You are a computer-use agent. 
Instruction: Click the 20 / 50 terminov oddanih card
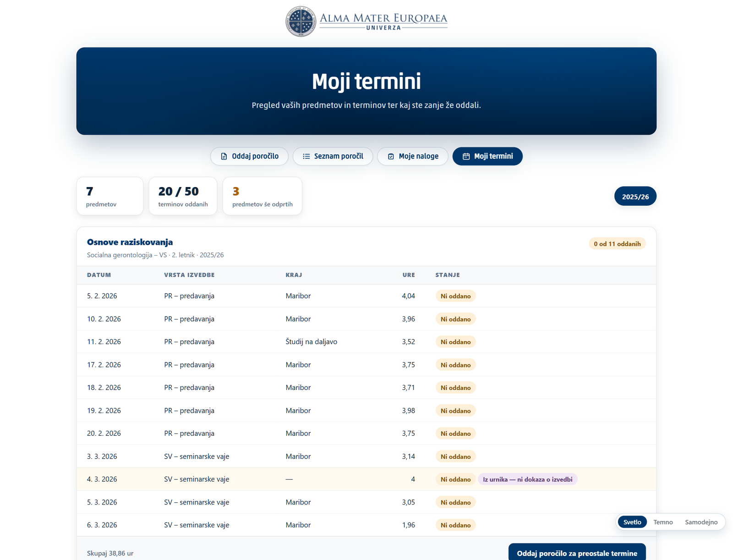[x=183, y=196]
